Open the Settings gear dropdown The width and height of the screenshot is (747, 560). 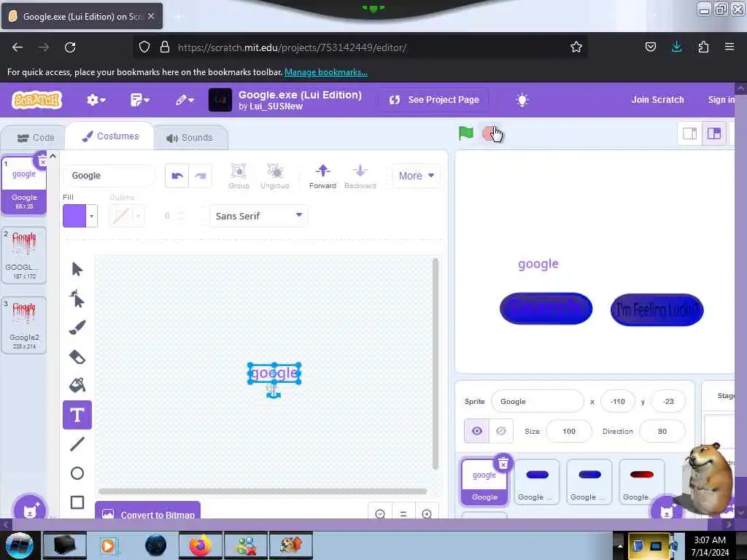pyautogui.click(x=96, y=100)
